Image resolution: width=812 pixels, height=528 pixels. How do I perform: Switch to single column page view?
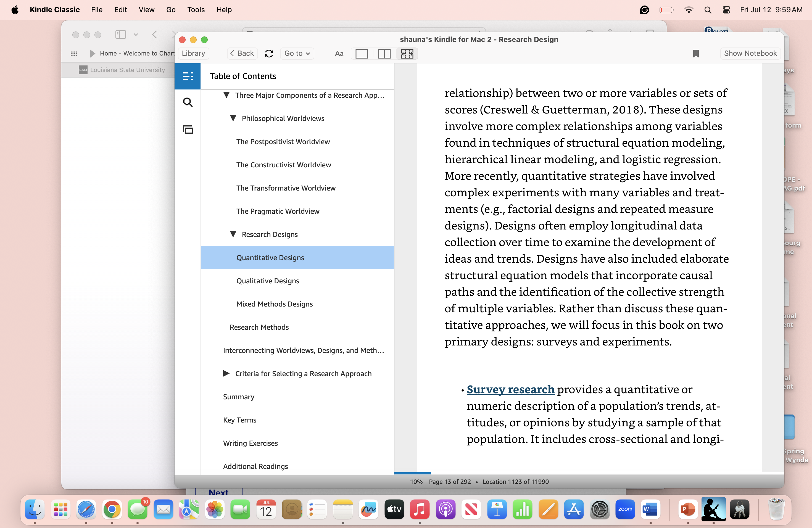[x=362, y=54]
